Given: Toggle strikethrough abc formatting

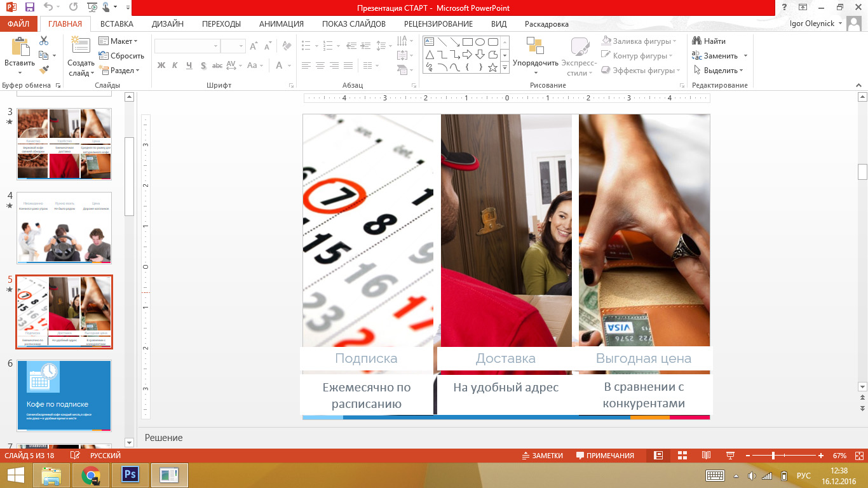Looking at the screenshot, I should click(x=217, y=65).
